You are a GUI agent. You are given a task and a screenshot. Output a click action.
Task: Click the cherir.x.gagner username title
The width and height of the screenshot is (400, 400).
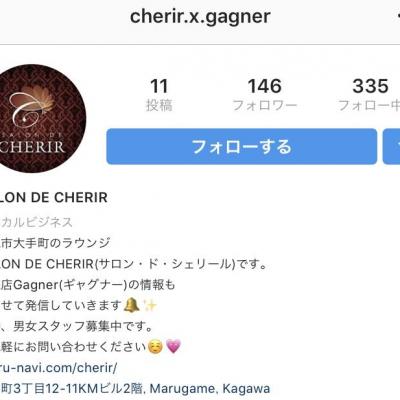click(200, 16)
